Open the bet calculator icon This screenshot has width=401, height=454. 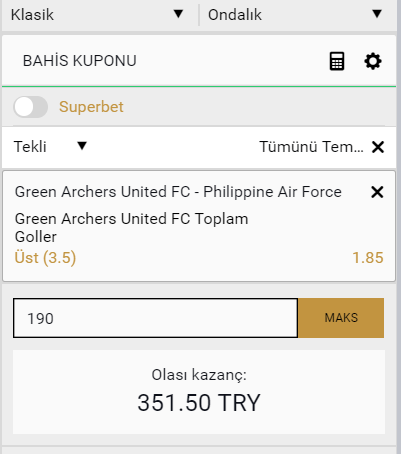(337, 61)
